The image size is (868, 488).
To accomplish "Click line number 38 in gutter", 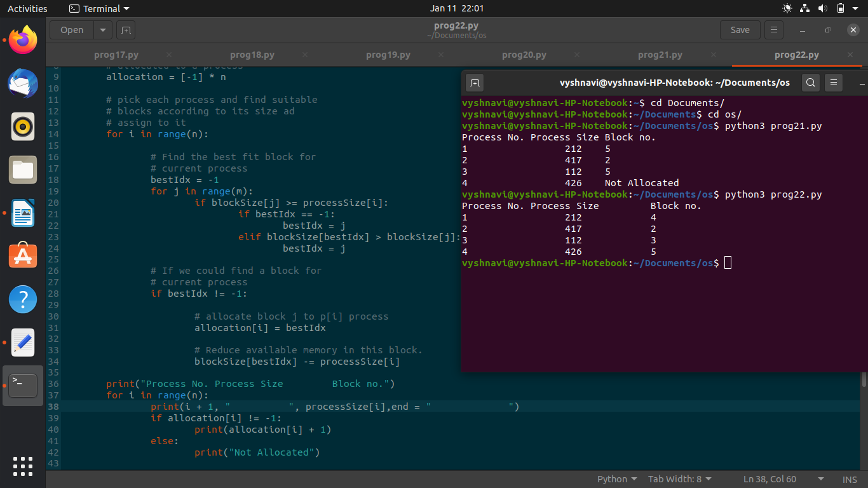I will 53,407.
